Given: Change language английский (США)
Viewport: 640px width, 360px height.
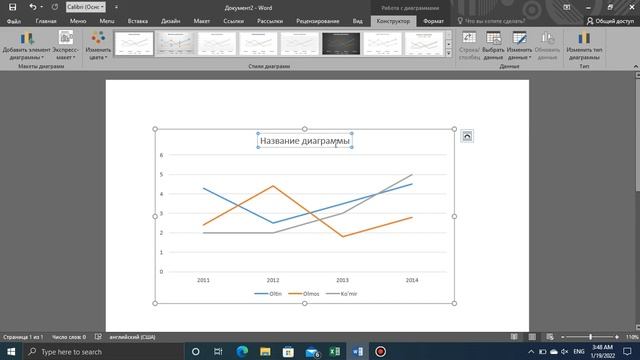Looking at the screenshot, I should (x=132, y=337).
